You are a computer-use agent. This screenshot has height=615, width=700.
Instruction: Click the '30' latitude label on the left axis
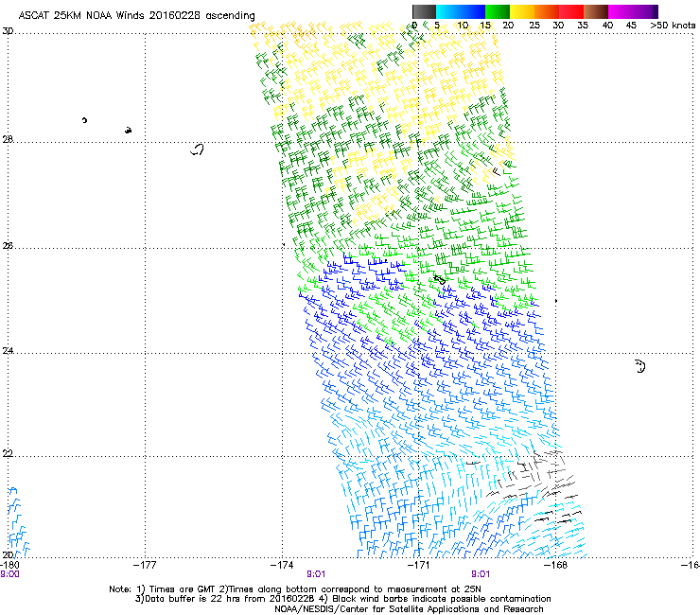tap(8, 31)
